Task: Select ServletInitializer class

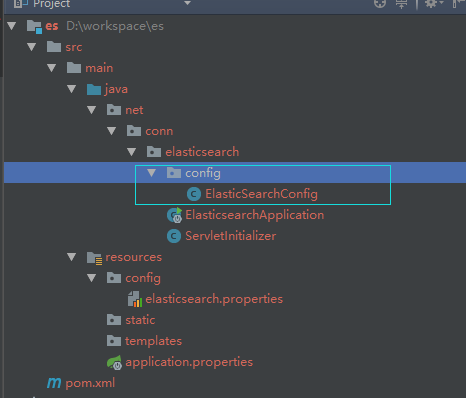Action: (231, 236)
